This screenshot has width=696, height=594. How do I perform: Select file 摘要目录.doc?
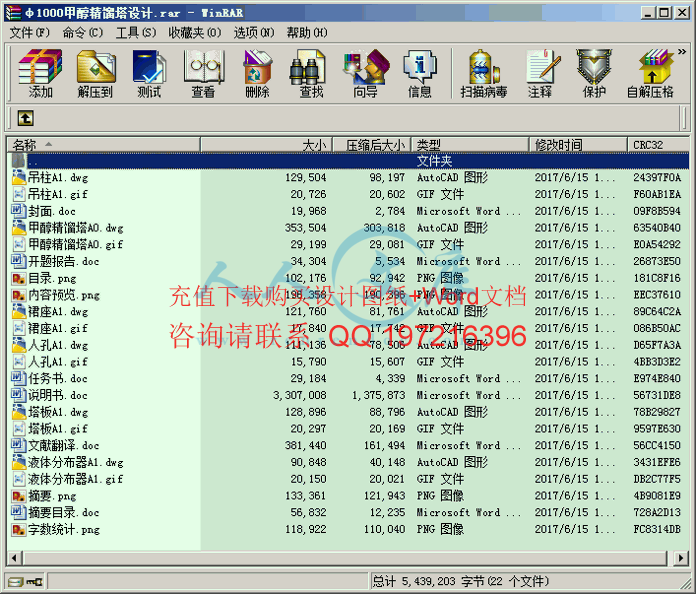63,512
